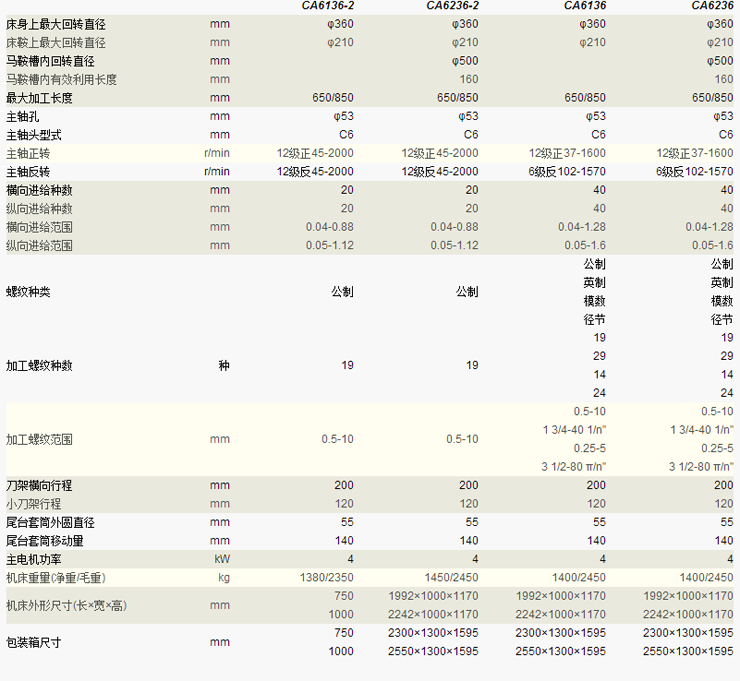Click 0.25-5 under CA6136

pos(590,448)
